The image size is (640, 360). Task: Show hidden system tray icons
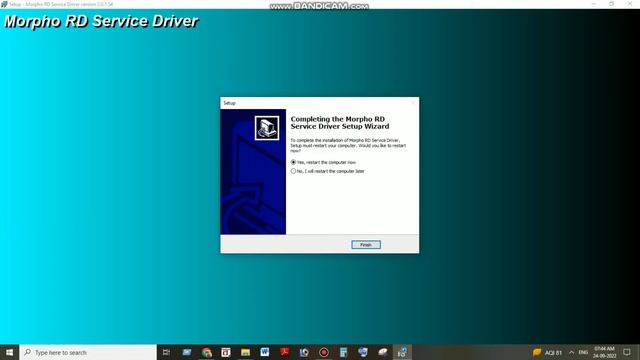click(x=571, y=352)
